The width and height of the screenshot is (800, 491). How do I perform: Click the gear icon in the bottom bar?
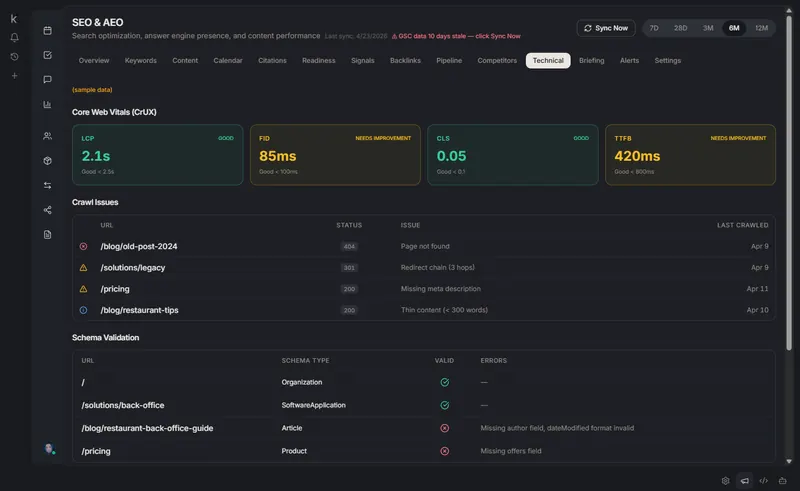pyautogui.click(x=726, y=480)
